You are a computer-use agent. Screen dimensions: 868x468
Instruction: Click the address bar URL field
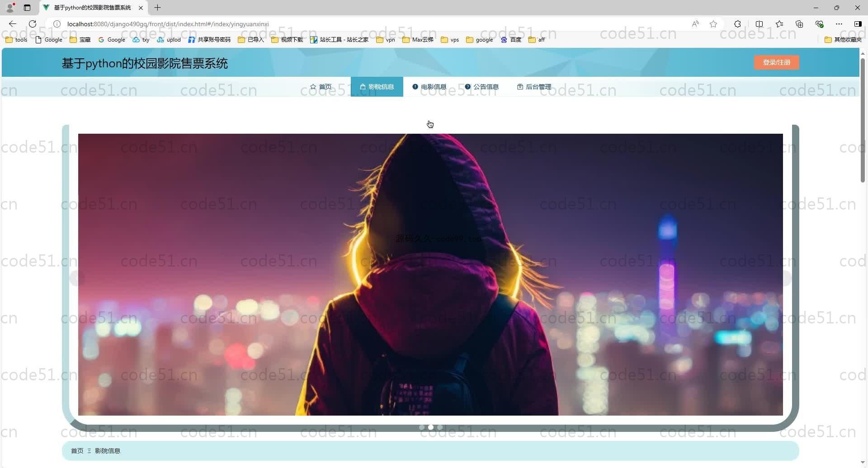[375, 24]
